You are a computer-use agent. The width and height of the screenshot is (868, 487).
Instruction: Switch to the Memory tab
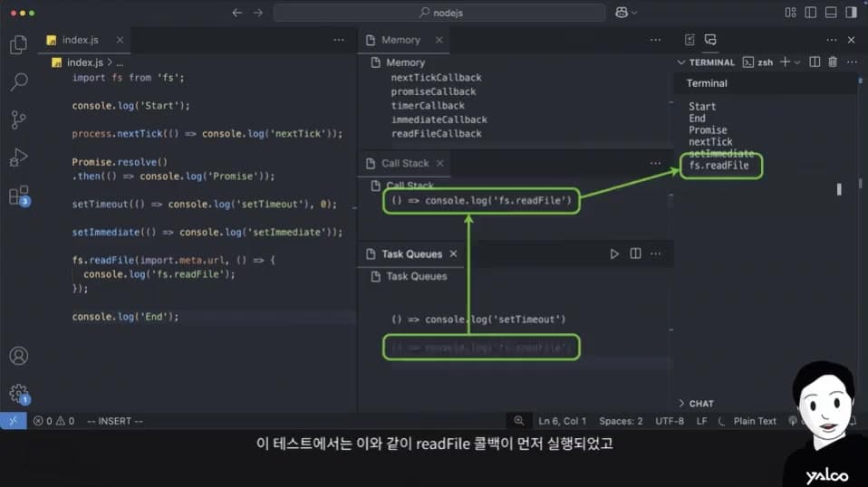tap(400, 40)
